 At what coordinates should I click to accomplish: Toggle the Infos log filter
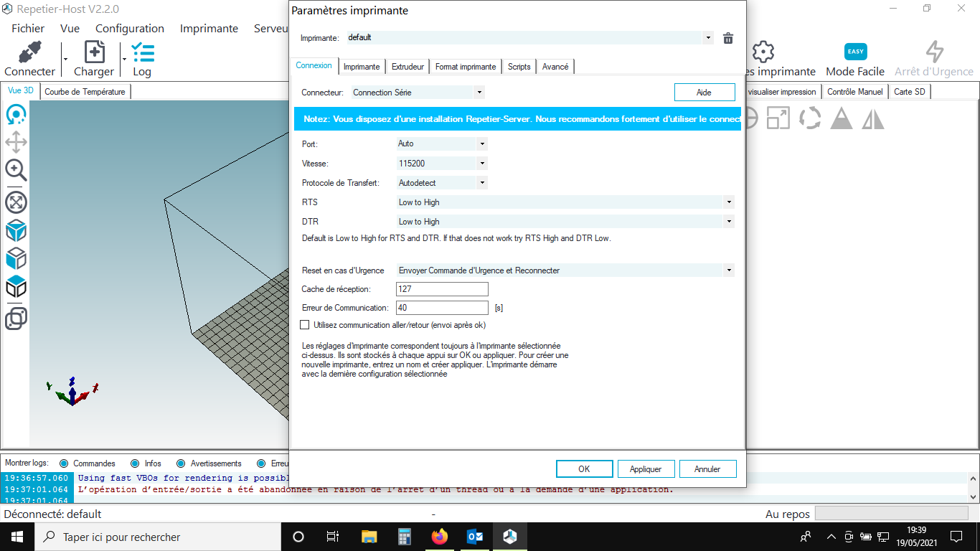click(135, 463)
